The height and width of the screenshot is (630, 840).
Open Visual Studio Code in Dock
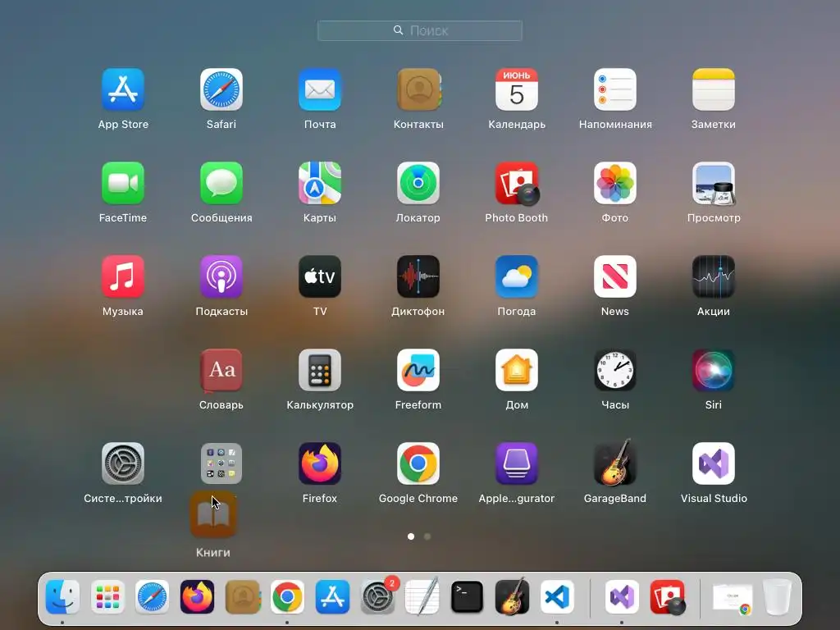(557, 597)
